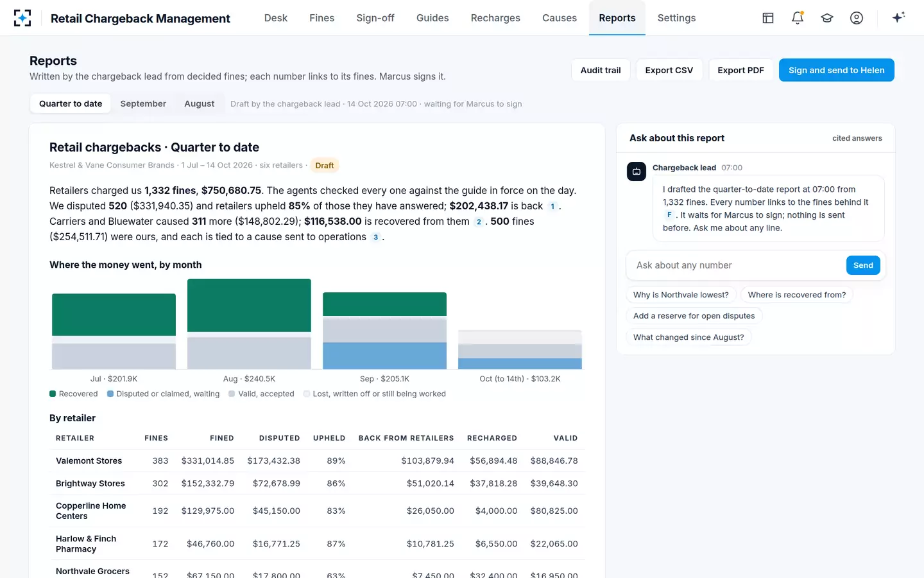Click the Valemont Stores retailer name
This screenshot has width=924, height=578.
[89, 460]
